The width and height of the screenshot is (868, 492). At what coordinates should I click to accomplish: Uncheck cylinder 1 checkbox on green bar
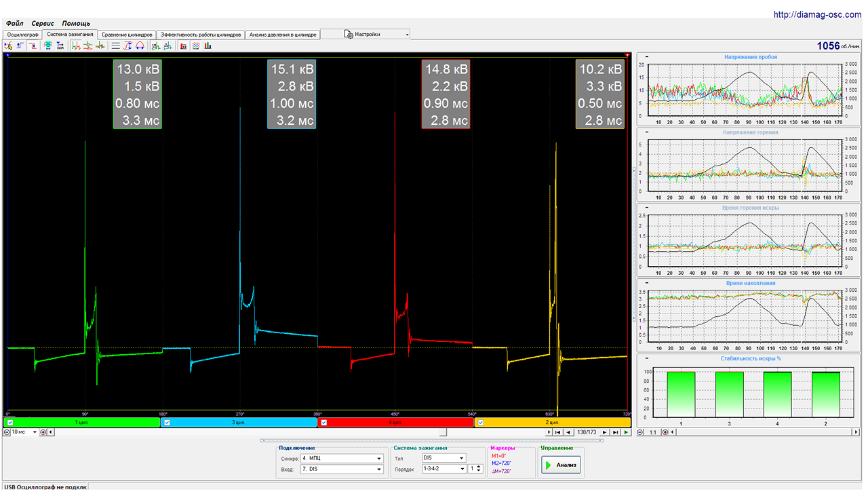click(x=10, y=422)
